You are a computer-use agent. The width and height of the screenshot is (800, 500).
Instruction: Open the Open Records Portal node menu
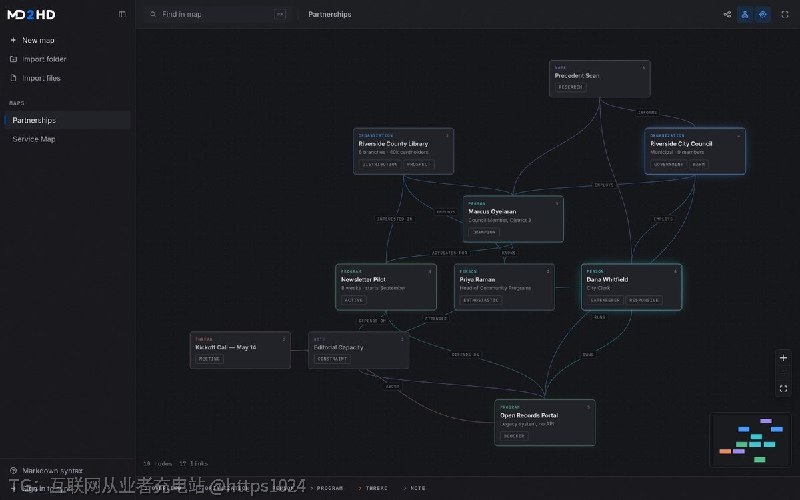588,407
